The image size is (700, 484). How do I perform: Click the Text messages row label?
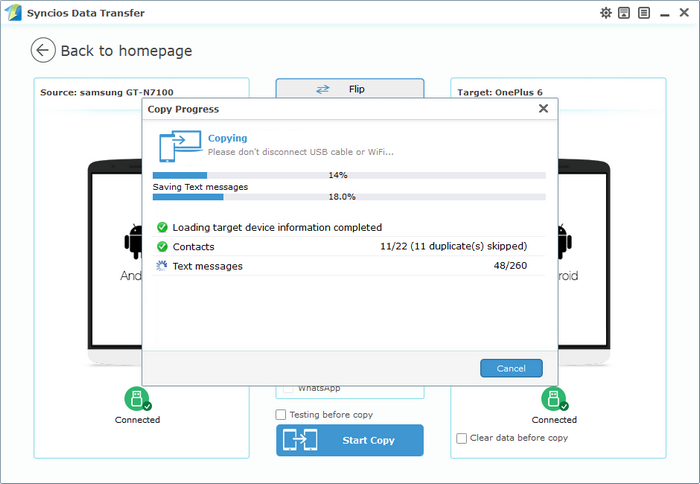tap(208, 266)
